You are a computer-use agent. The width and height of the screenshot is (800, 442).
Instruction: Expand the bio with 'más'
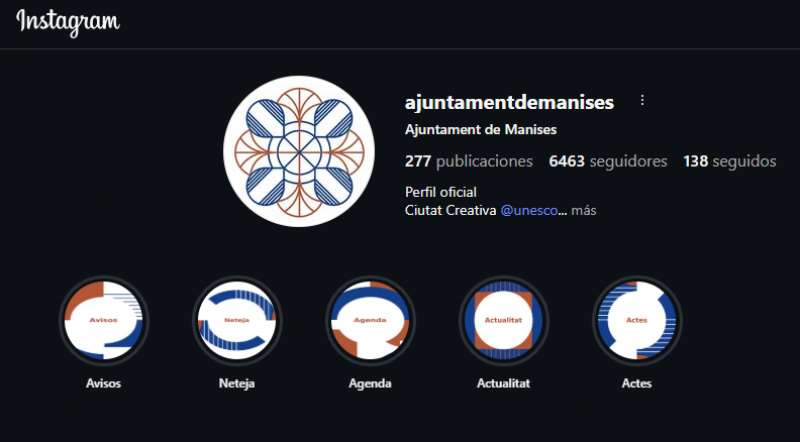click(584, 210)
